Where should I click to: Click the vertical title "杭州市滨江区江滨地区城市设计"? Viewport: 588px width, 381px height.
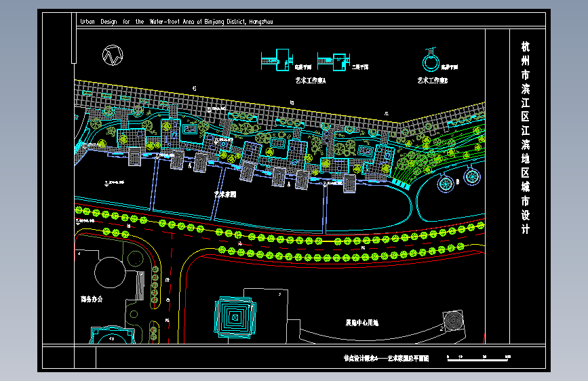point(526,138)
